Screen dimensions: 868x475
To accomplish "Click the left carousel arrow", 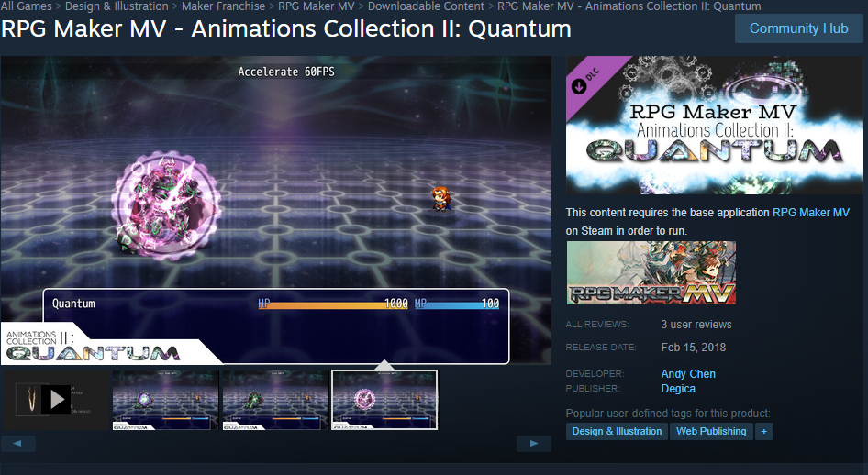I will (x=17, y=444).
